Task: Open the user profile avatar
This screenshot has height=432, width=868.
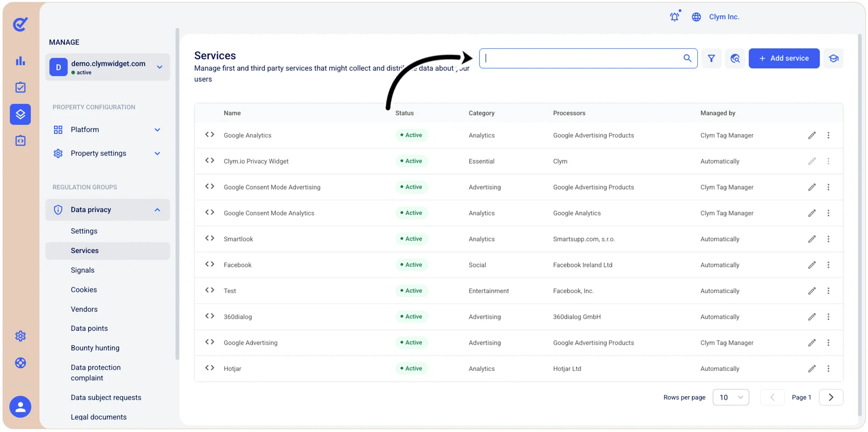Action: [20, 407]
